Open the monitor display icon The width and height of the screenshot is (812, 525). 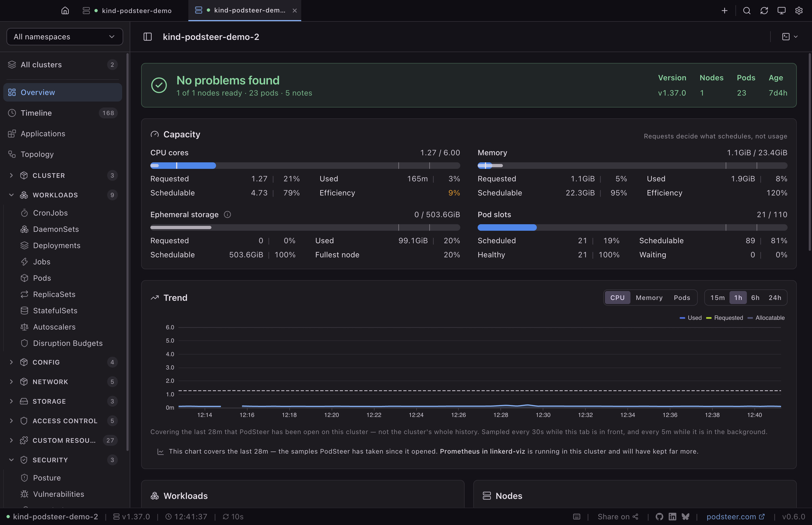(x=781, y=11)
